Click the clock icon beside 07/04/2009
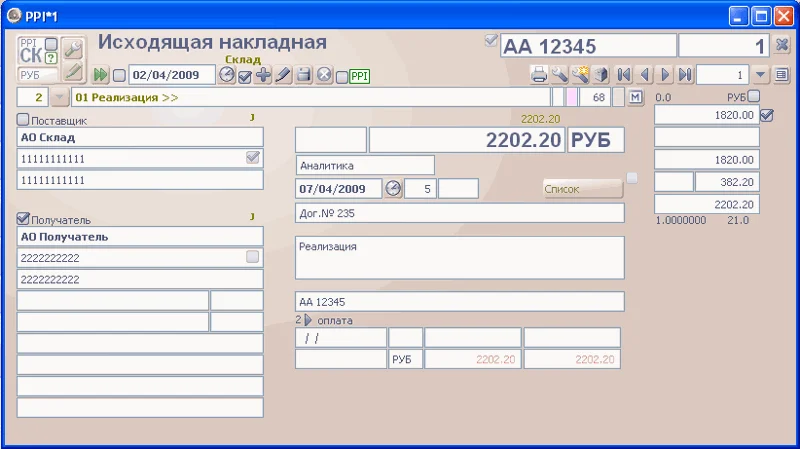Viewport: 800px width, 449px height. click(393, 189)
